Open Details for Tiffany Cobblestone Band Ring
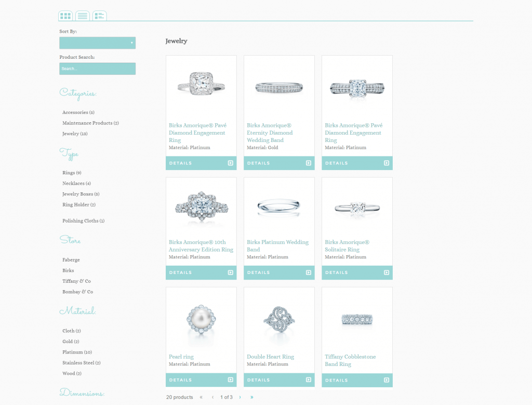 pyautogui.click(x=357, y=380)
